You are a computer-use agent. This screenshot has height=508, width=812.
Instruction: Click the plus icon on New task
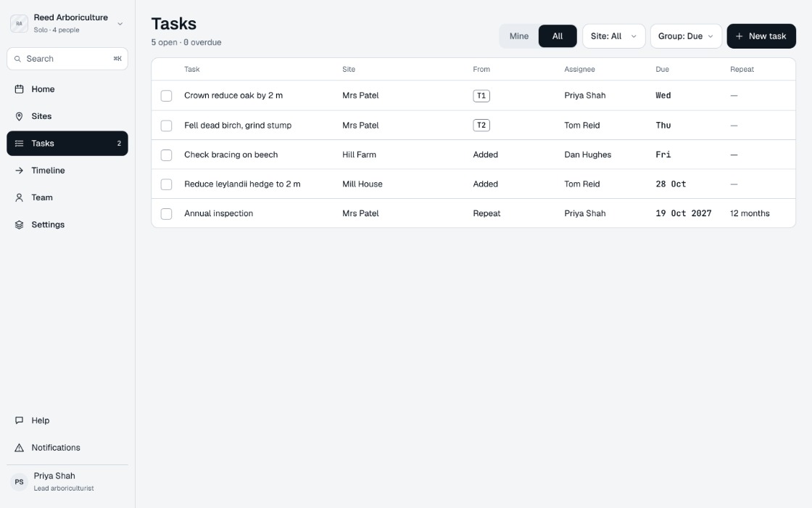tap(739, 36)
